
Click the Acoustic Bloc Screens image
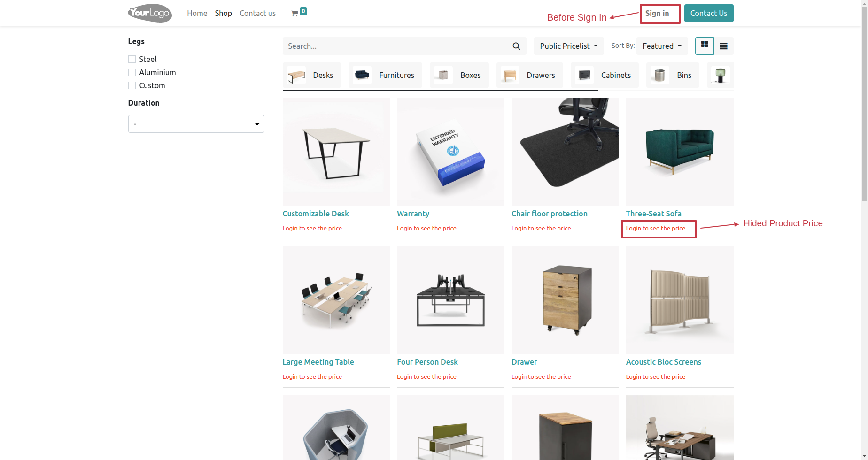point(680,300)
